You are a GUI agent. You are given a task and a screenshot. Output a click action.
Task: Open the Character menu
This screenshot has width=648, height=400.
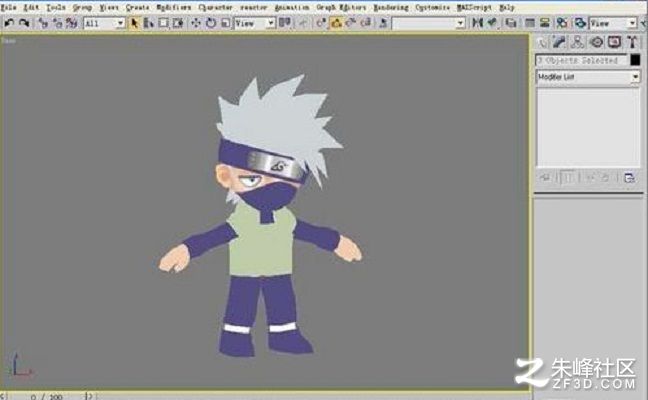[215, 7]
